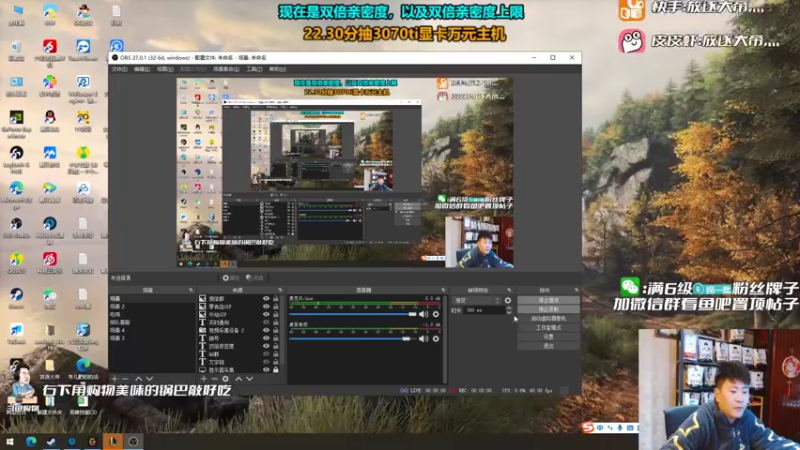Add a new source with plus icon
The width and height of the screenshot is (800, 450).
pyautogui.click(x=204, y=379)
